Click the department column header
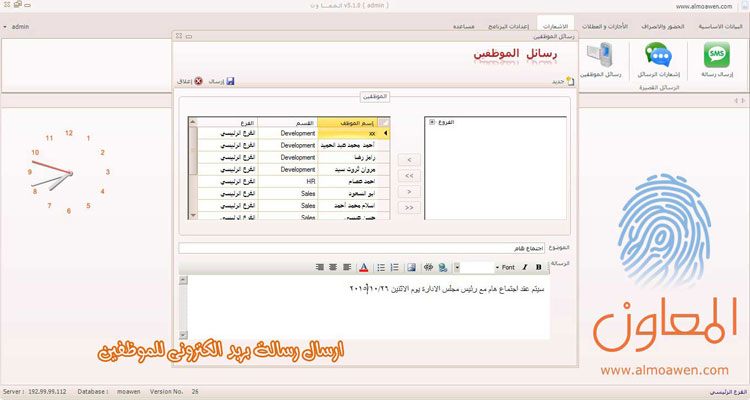The width and height of the screenshot is (750, 400). point(287,123)
